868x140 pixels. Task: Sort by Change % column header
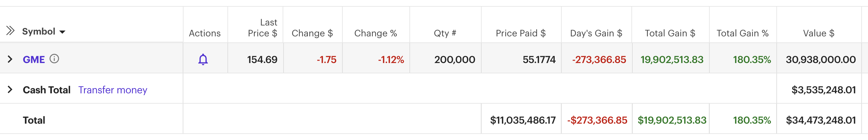click(375, 33)
